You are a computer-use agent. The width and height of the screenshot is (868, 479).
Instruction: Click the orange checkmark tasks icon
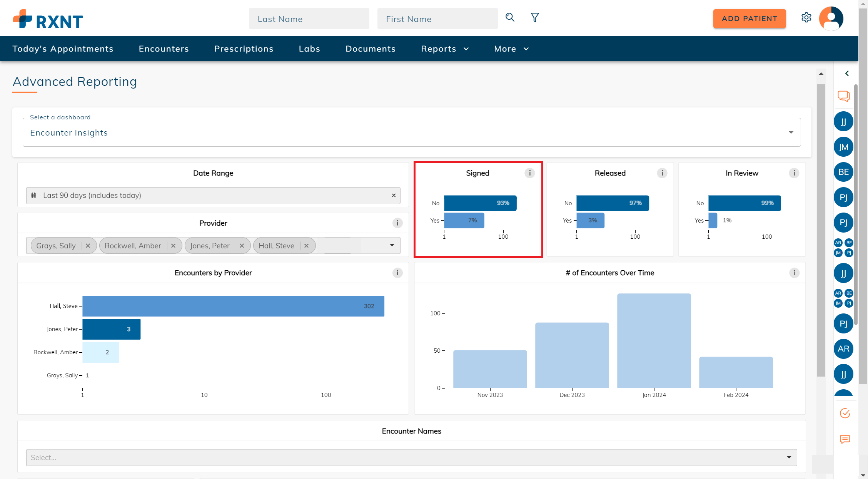[845, 413]
